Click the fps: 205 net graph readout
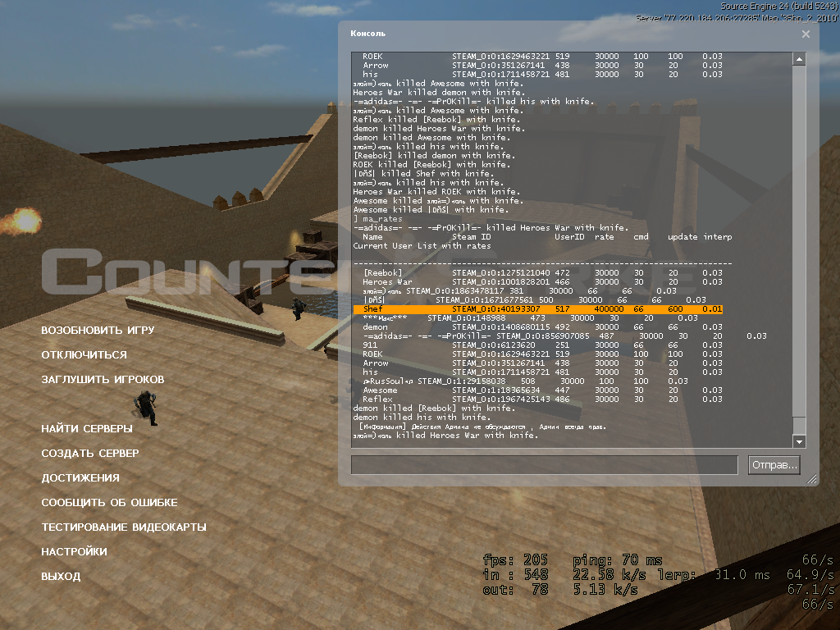The height and width of the screenshot is (630, 840). [x=515, y=560]
